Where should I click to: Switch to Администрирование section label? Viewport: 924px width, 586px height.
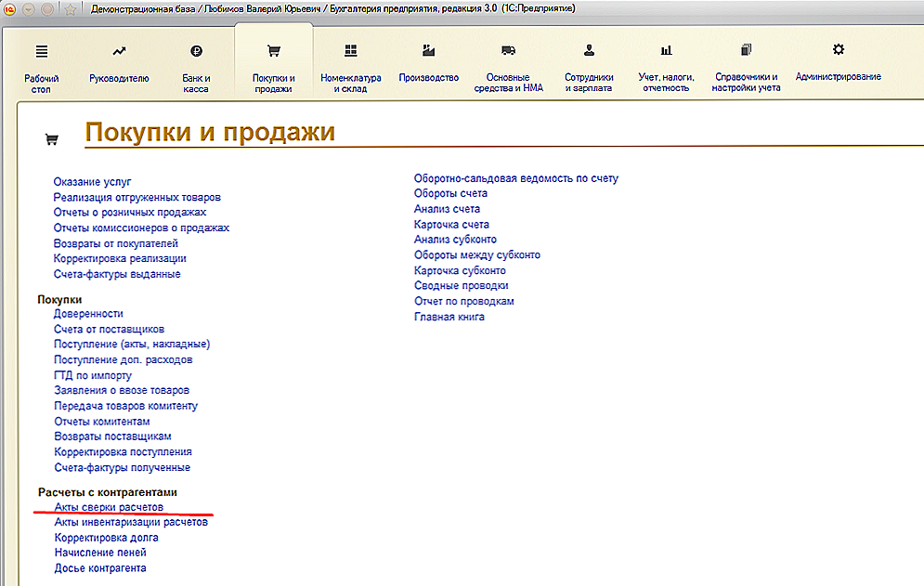pos(838,77)
